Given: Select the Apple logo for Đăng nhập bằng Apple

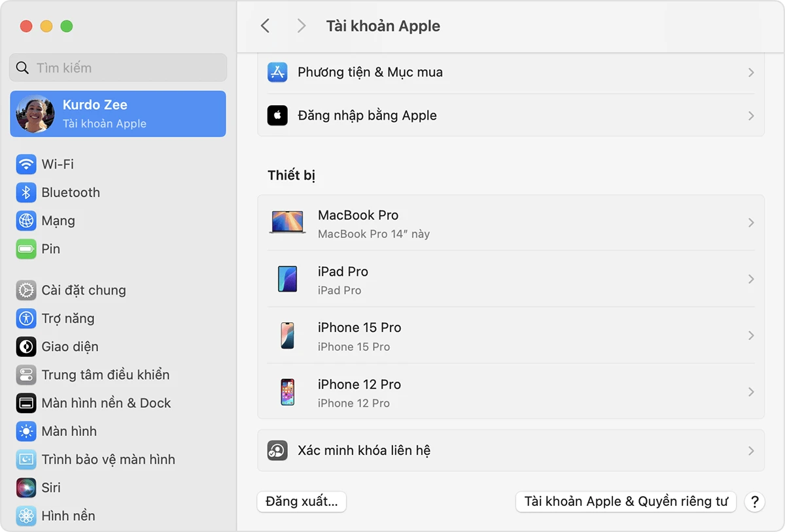Looking at the screenshot, I should (x=277, y=115).
